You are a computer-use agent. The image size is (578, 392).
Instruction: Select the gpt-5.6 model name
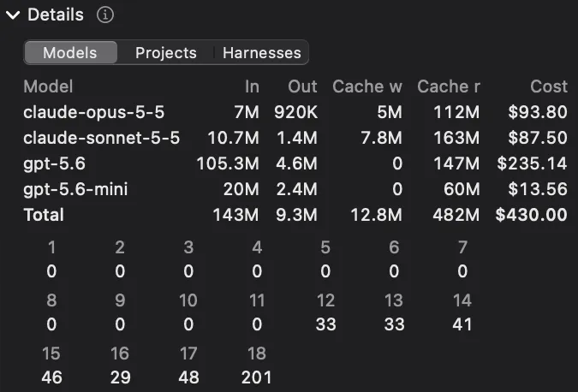[54, 164]
